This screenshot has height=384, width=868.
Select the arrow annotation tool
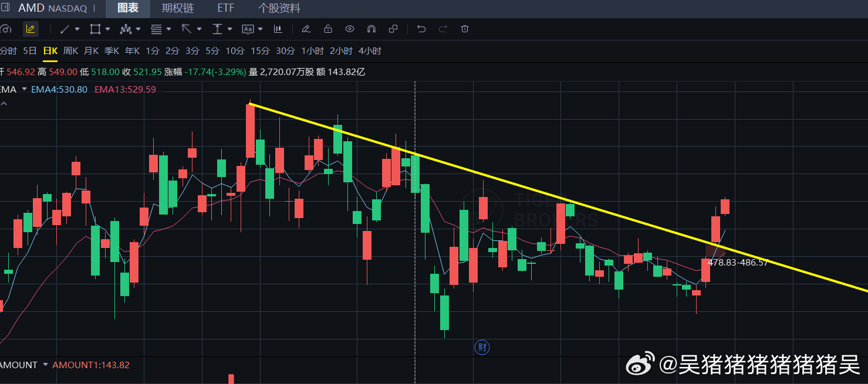187,29
